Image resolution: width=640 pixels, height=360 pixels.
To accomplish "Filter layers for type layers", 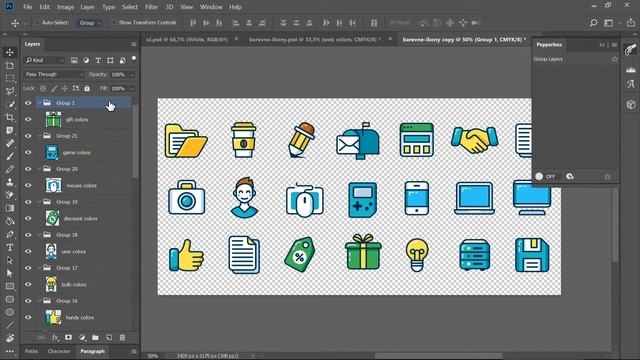I will [98, 60].
